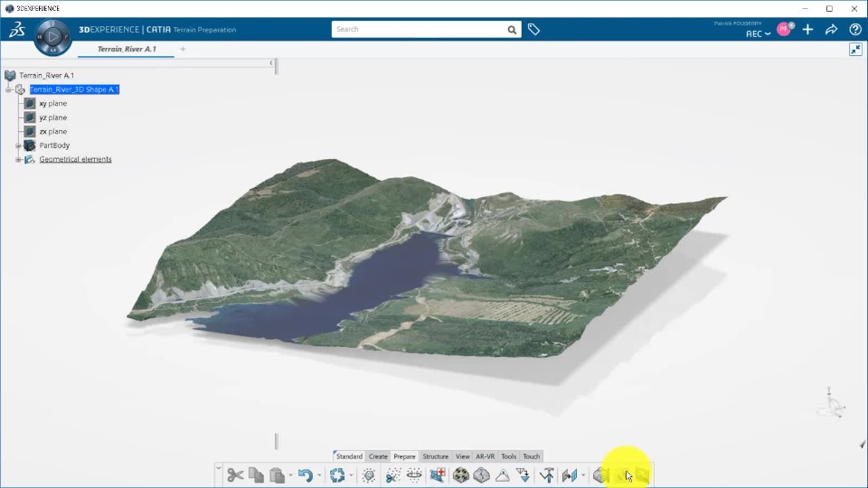Click the blue plane transform icon
The width and height of the screenshot is (868, 488).
point(570,474)
